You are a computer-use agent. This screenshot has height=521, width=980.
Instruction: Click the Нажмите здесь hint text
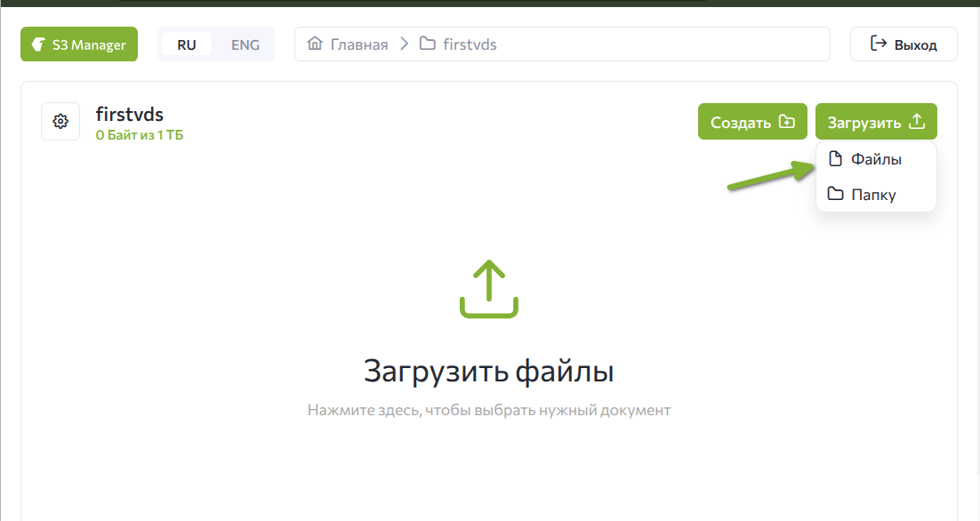click(x=488, y=410)
